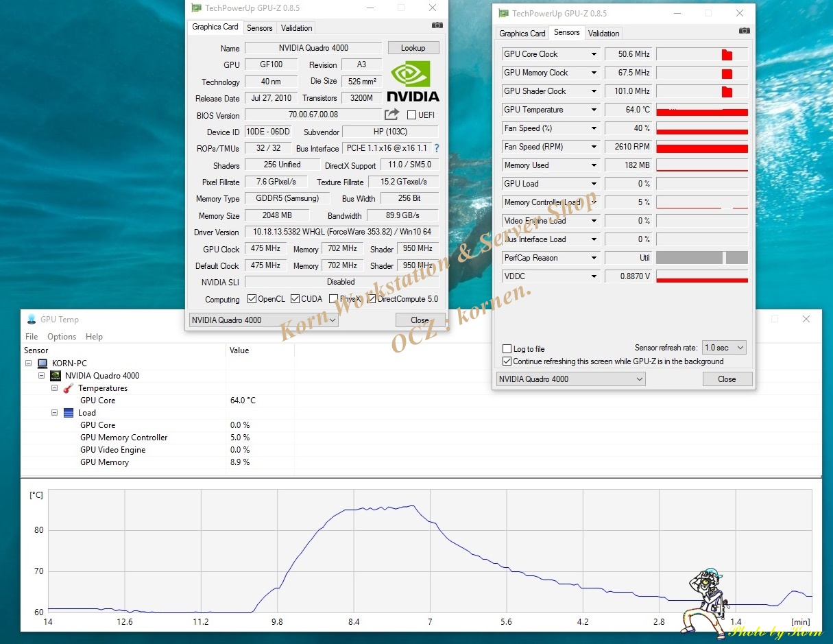Click camera icon in Graphics Card window
Image resolution: width=833 pixels, height=644 pixels.
pyautogui.click(x=437, y=25)
